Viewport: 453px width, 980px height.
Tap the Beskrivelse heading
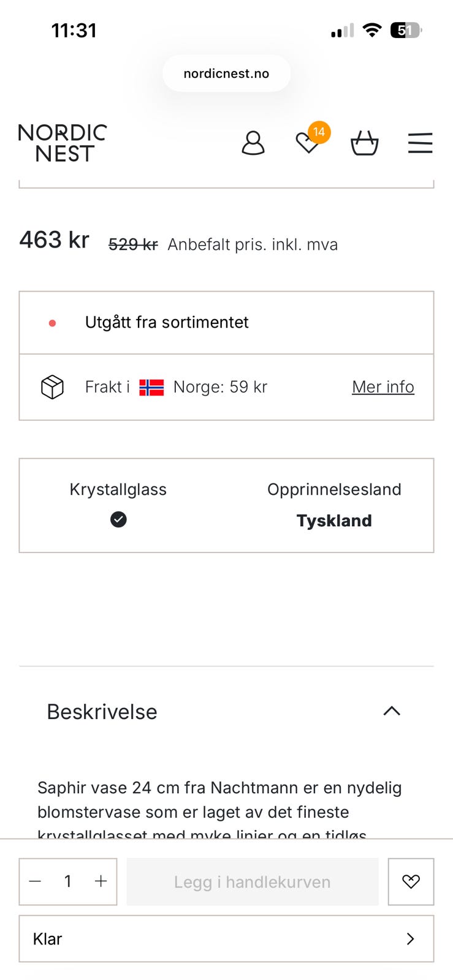pyautogui.click(x=102, y=712)
